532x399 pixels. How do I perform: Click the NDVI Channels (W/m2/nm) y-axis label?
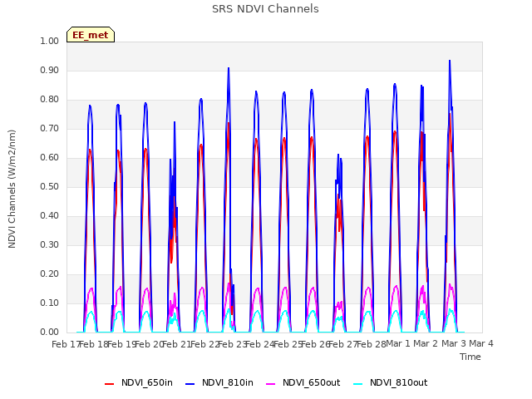pos(12,189)
